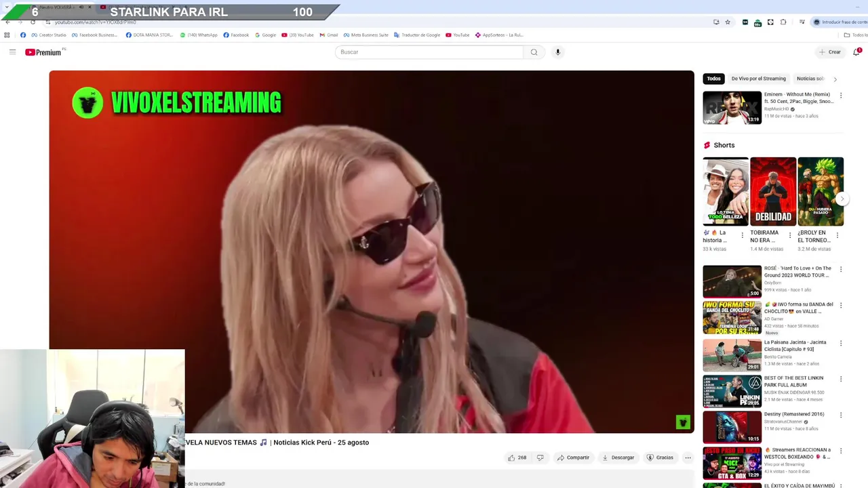Open the La Paisana Jacinta thumbnail
Screen dimensions: 868x488
point(732,355)
